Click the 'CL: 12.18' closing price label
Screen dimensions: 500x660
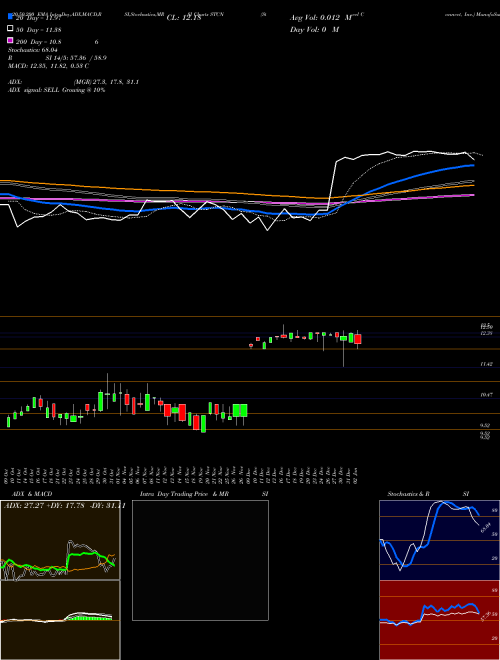pos(184,18)
